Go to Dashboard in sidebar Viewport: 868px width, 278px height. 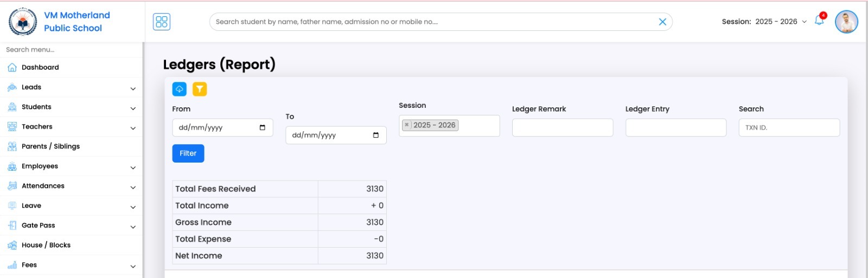tap(40, 67)
